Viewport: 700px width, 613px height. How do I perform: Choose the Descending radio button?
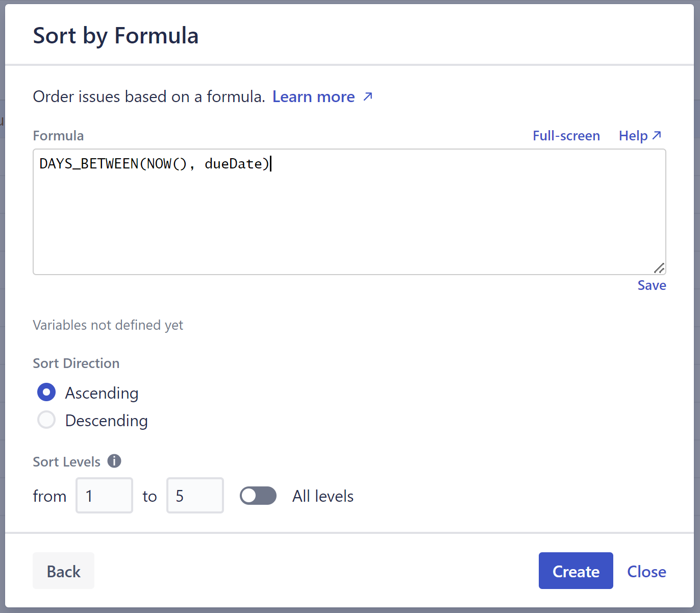46,420
